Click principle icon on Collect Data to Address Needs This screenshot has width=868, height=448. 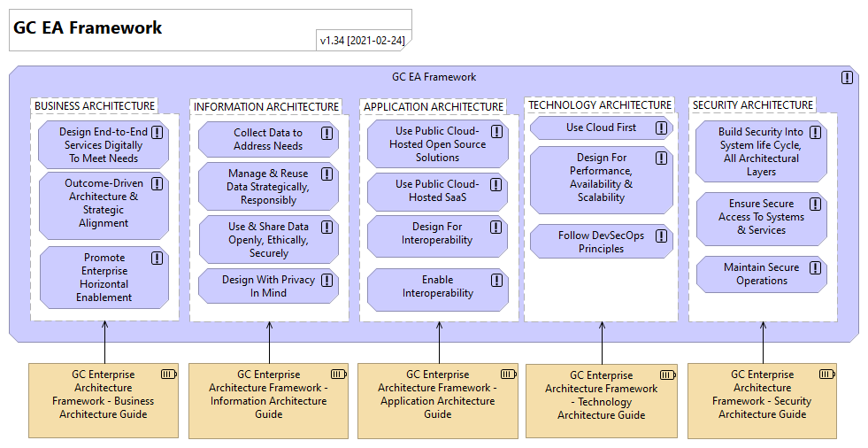click(327, 133)
